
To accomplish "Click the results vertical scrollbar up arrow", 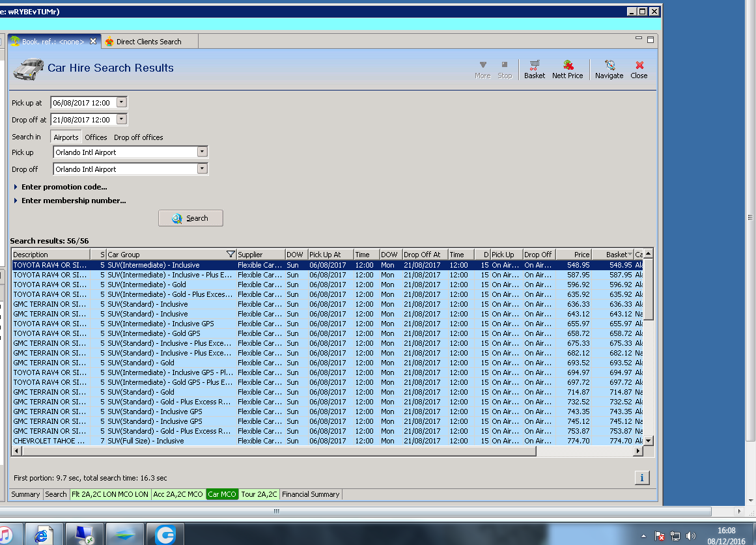I will [649, 253].
